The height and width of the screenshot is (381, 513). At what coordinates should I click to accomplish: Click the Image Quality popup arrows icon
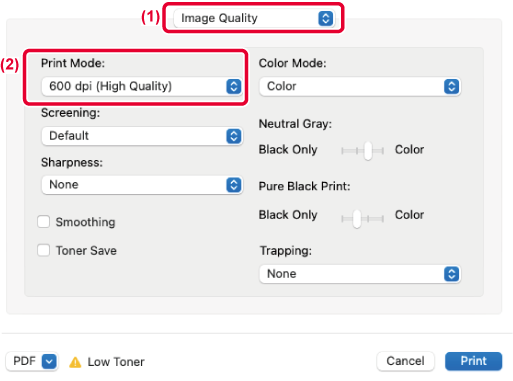tap(325, 18)
